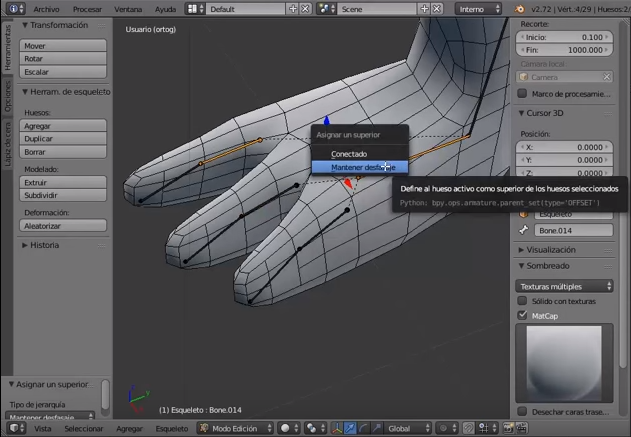Delete the current Scene with X icon
The width and height of the screenshot is (631, 437).
pyautogui.click(x=437, y=9)
